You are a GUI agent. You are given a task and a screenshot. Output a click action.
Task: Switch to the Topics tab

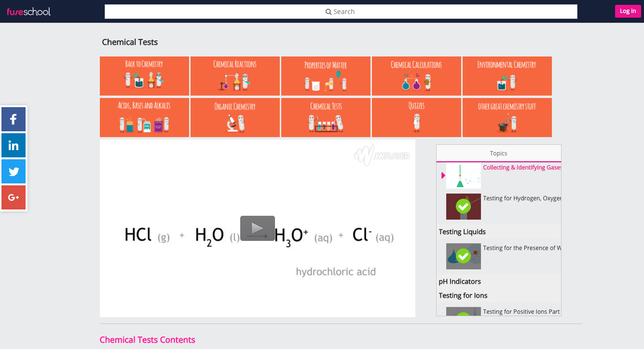coord(498,153)
